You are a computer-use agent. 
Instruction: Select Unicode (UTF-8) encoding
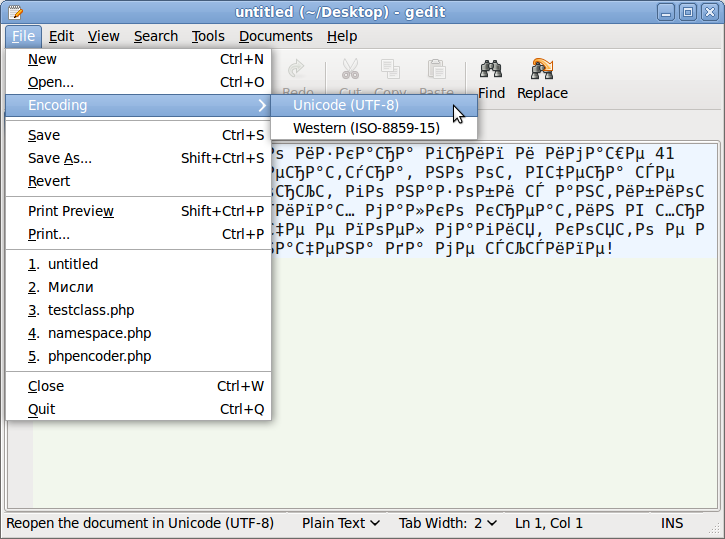374,105
